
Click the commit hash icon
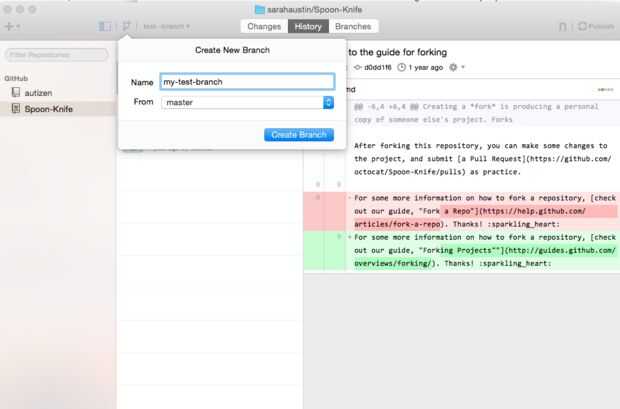pos(357,68)
